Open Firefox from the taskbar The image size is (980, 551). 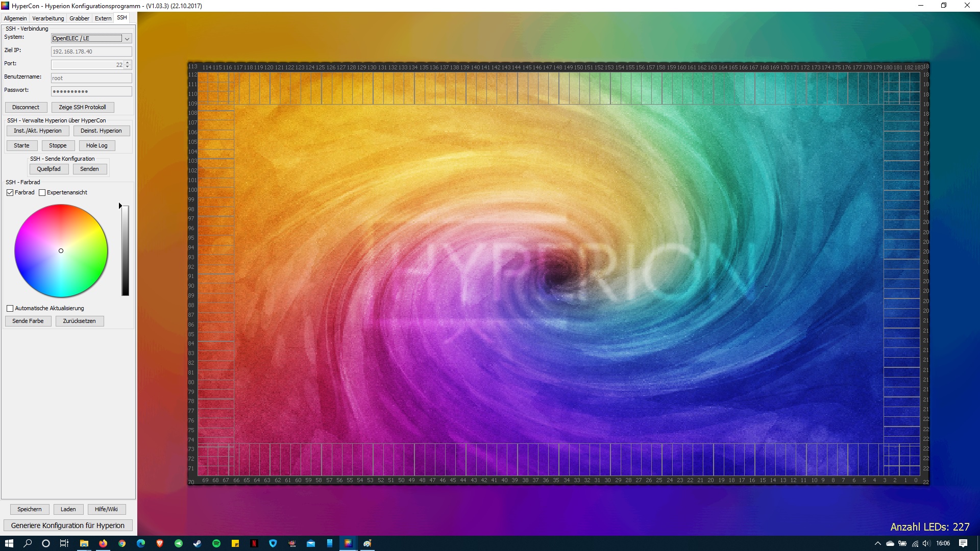[103, 543]
